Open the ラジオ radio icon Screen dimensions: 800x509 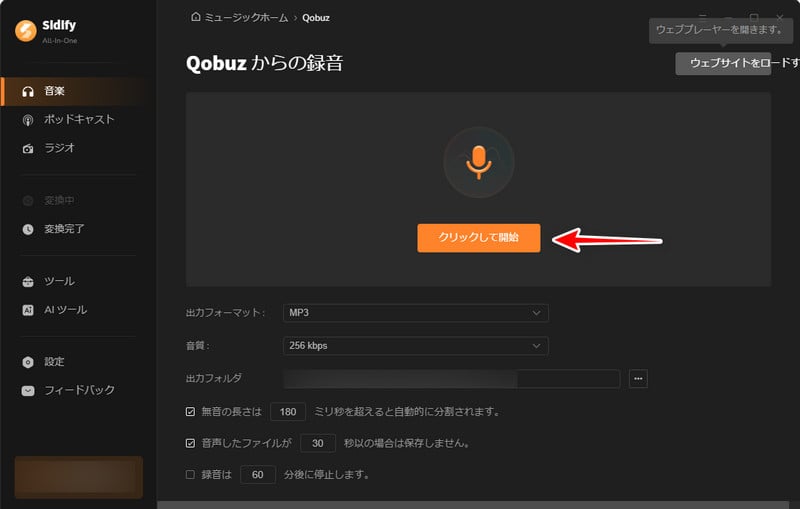(x=28, y=148)
